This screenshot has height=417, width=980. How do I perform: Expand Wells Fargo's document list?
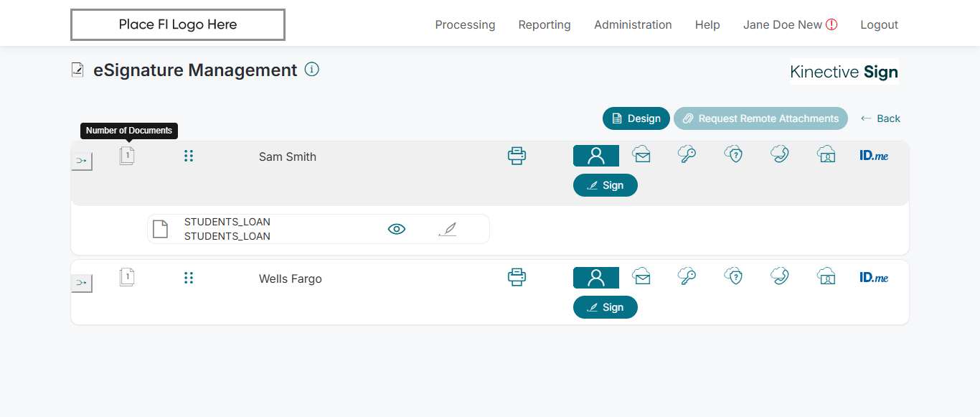click(x=127, y=277)
